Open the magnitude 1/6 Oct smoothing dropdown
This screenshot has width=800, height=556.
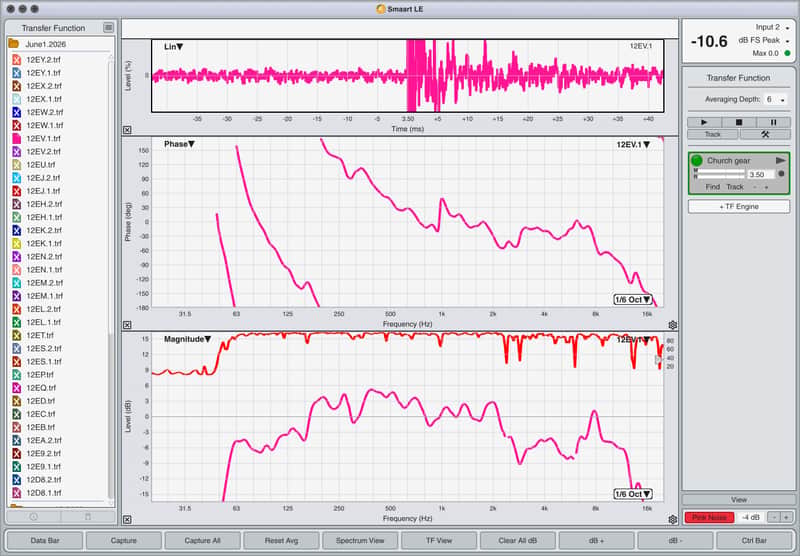(633, 494)
